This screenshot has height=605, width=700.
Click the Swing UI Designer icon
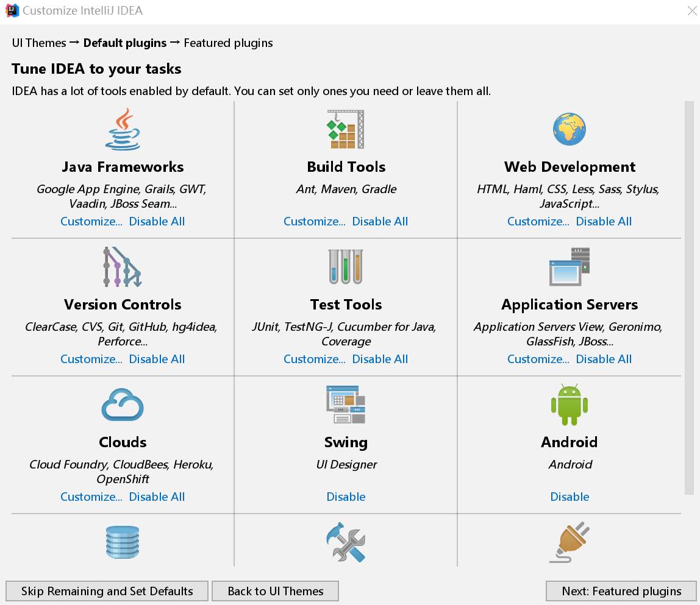(346, 405)
